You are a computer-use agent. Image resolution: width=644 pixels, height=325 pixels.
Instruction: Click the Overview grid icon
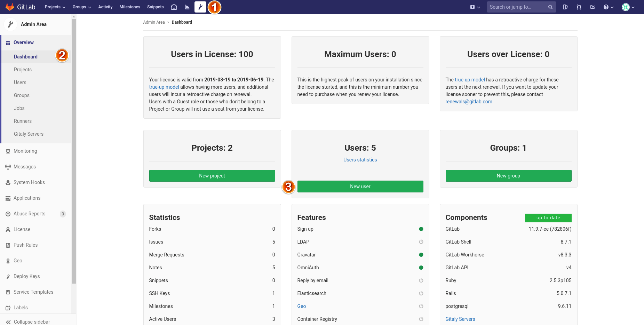tap(8, 43)
